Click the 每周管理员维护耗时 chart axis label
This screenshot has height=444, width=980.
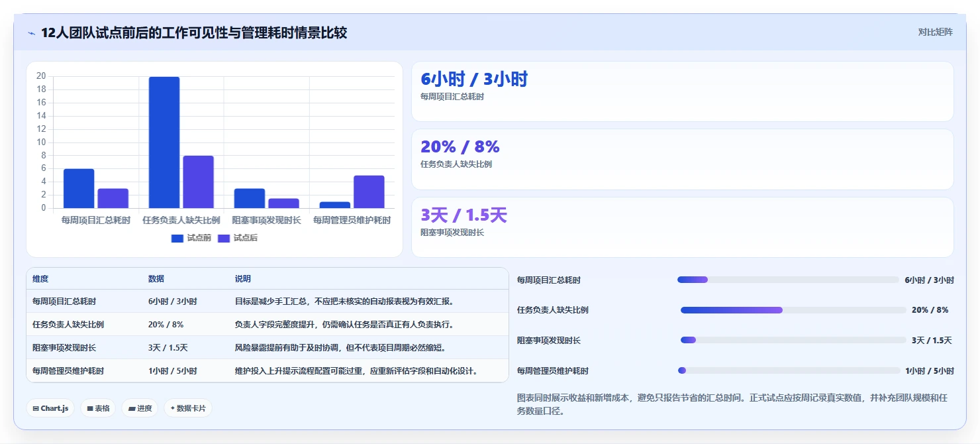(352, 220)
